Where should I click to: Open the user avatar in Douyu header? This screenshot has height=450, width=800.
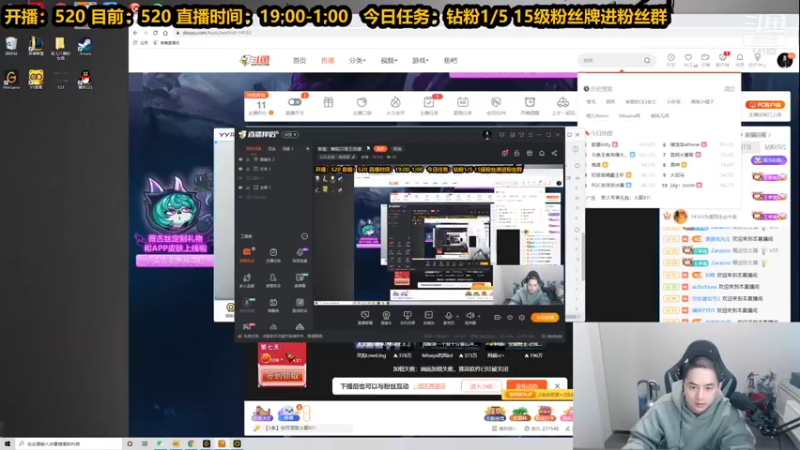(785, 60)
